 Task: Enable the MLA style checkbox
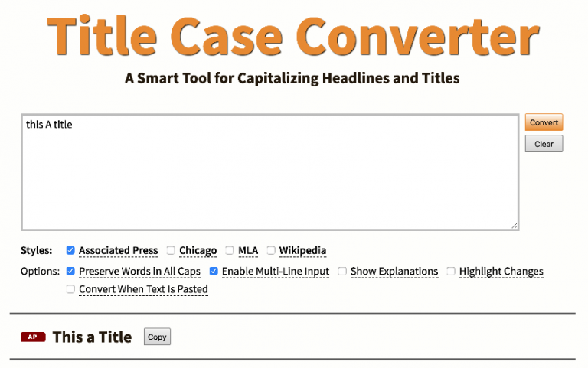pyautogui.click(x=230, y=250)
